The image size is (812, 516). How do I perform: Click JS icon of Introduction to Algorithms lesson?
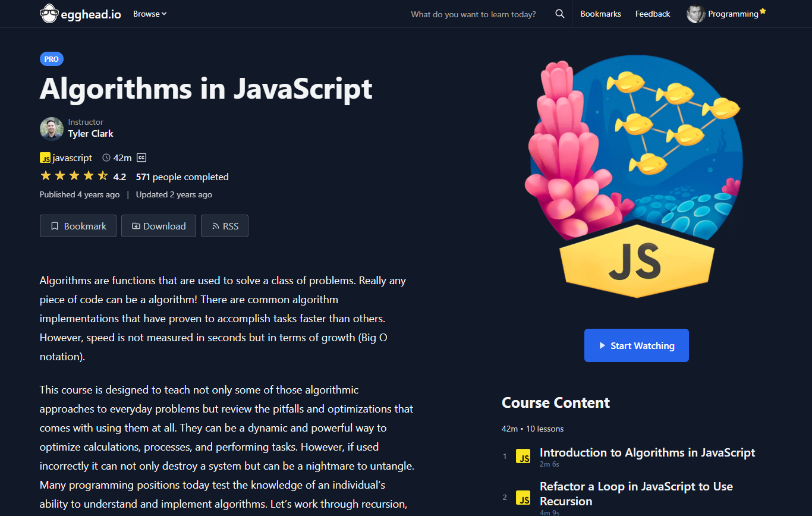click(523, 456)
